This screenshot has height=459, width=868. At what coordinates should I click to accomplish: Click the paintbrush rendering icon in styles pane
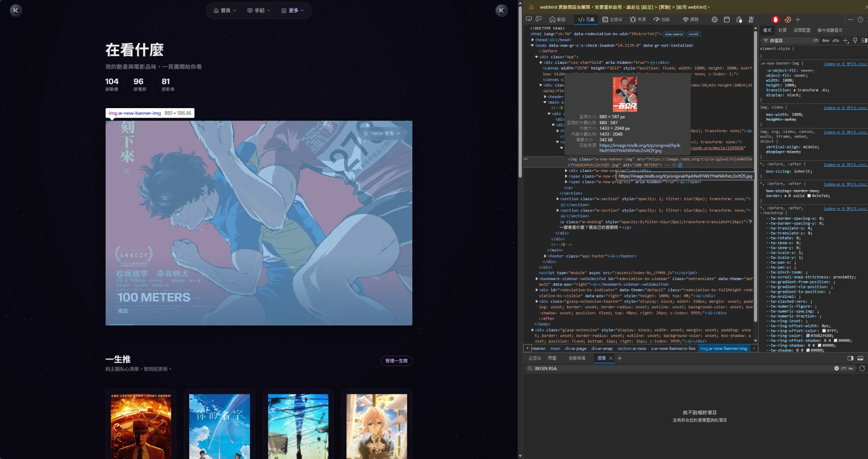[x=855, y=40]
